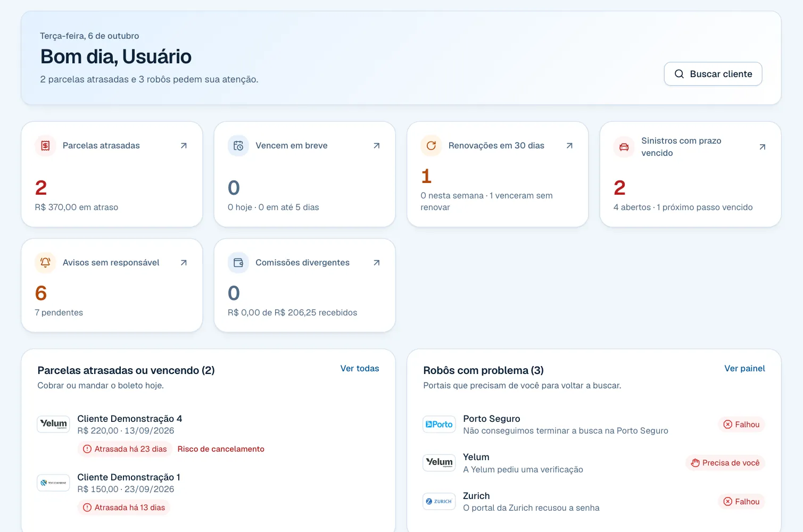Open Vencem em breve card arrow
This screenshot has width=803, height=532.
[377, 146]
